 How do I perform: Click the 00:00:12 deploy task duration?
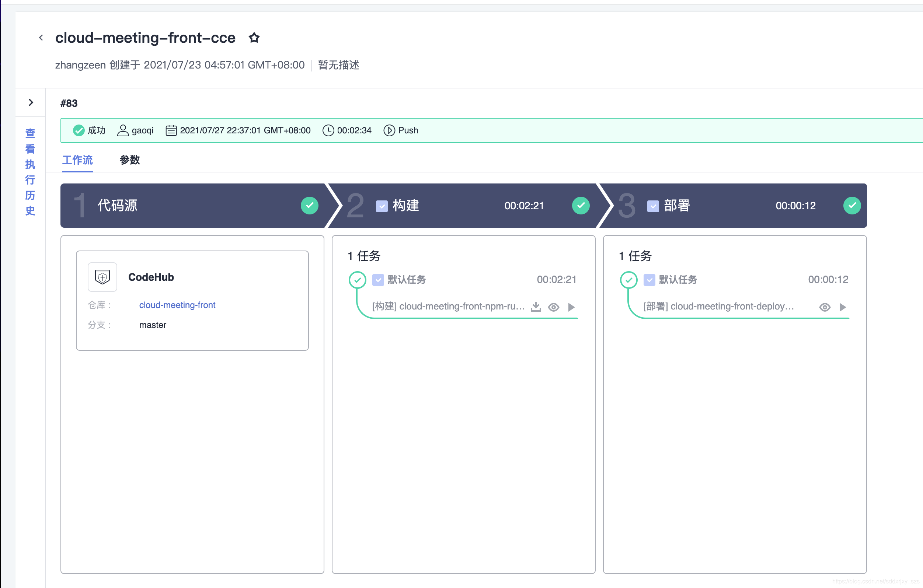tap(828, 279)
